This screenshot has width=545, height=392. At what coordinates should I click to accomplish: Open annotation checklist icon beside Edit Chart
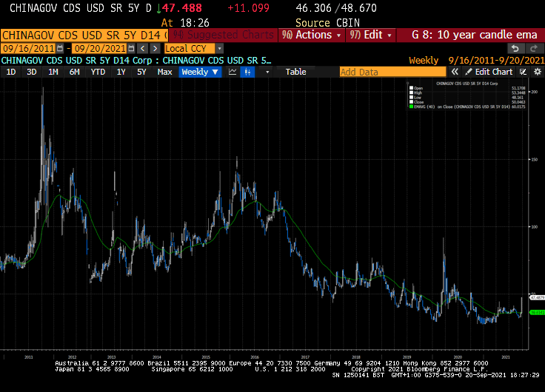tap(523, 72)
